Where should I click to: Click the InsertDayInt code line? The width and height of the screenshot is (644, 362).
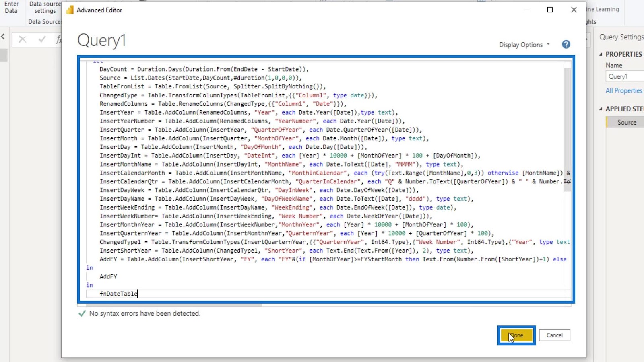tap(290, 156)
